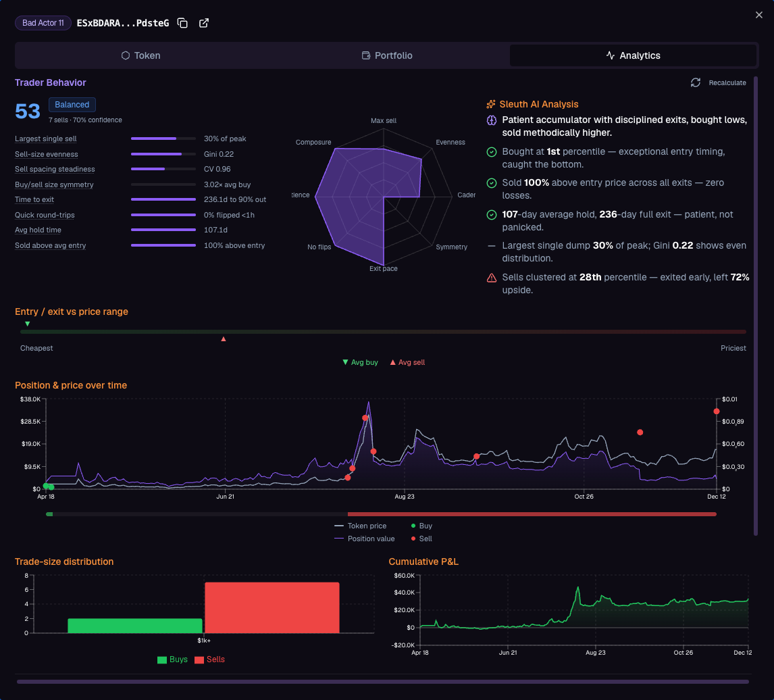The height and width of the screenshot is (700, 774).
Task: Click the 'Gini 0.22' value
Action: 219,154
